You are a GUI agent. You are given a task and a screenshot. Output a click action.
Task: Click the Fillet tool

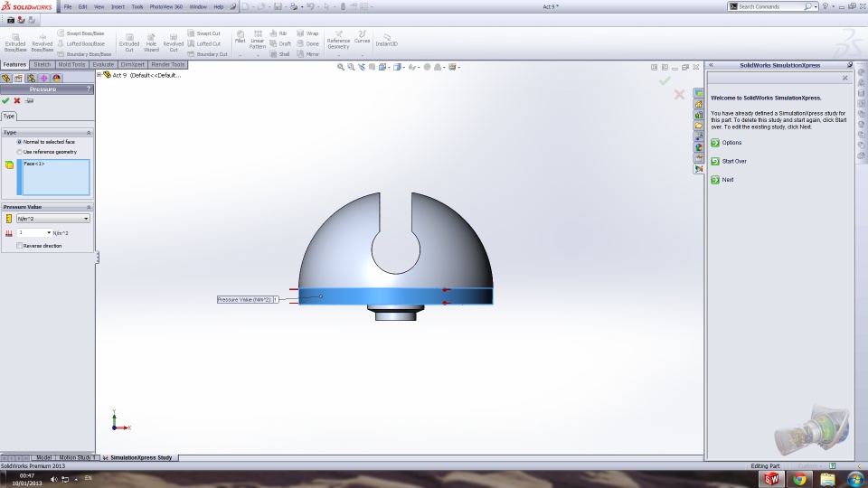[241, 37]
